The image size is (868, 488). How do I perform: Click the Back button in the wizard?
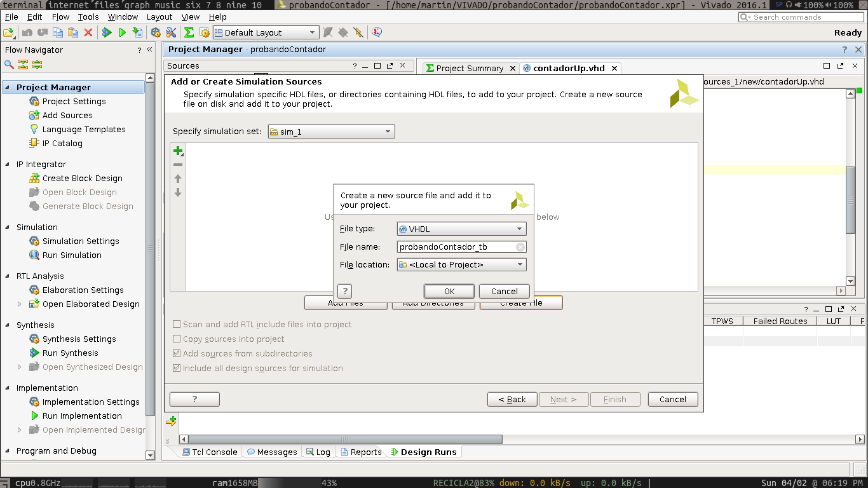pos(512,400)
